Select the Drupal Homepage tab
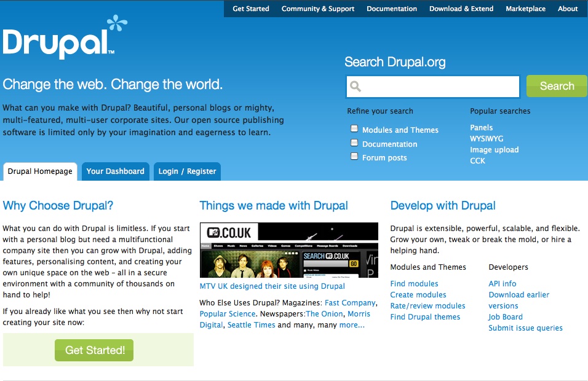Screen dimensions: 588x381 [x=40, y=171]
